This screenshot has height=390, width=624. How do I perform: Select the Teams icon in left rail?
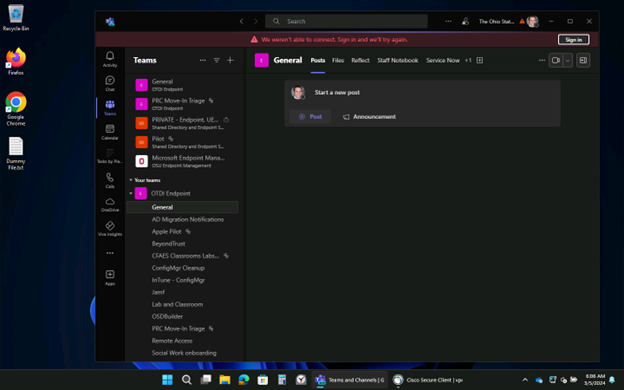pos(110,107)
